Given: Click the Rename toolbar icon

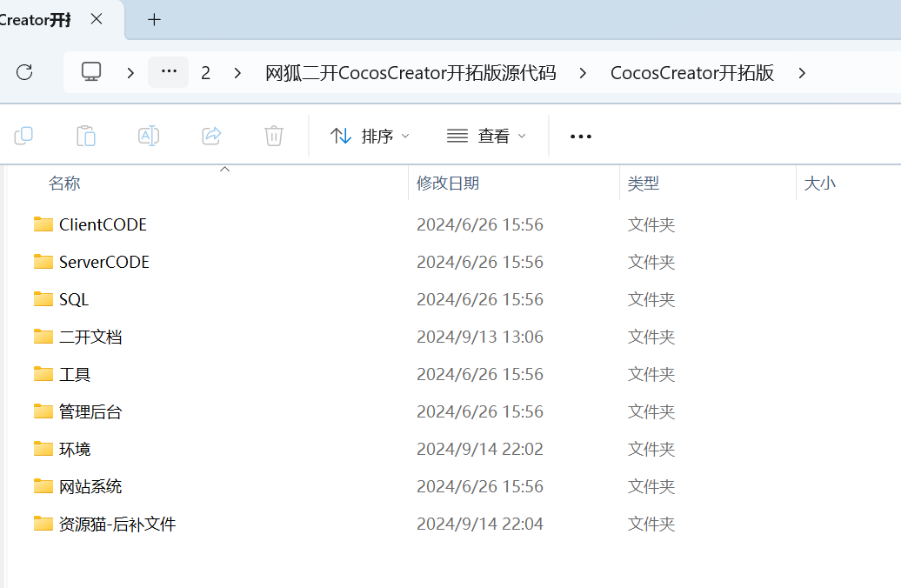Looking at the screenshot, I should click(149, 137).
